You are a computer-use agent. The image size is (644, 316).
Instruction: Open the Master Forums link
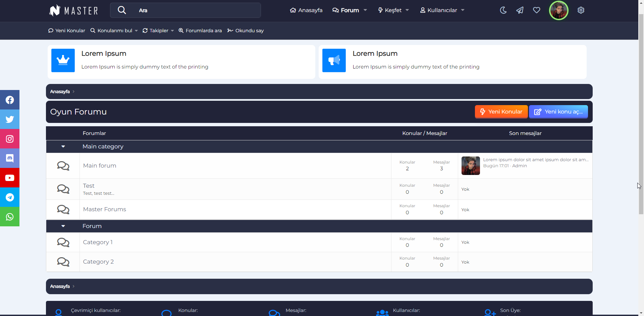[105, 209]
